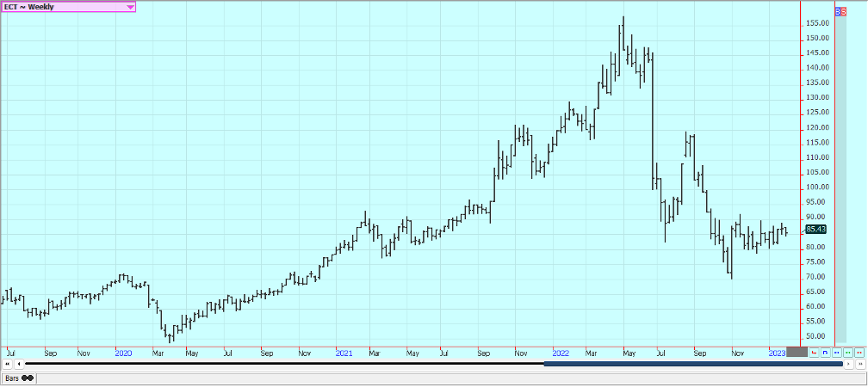This screenshot has height=387, width=868.
Task: Click the gray box after 2023 label
Action: [797, 352]
